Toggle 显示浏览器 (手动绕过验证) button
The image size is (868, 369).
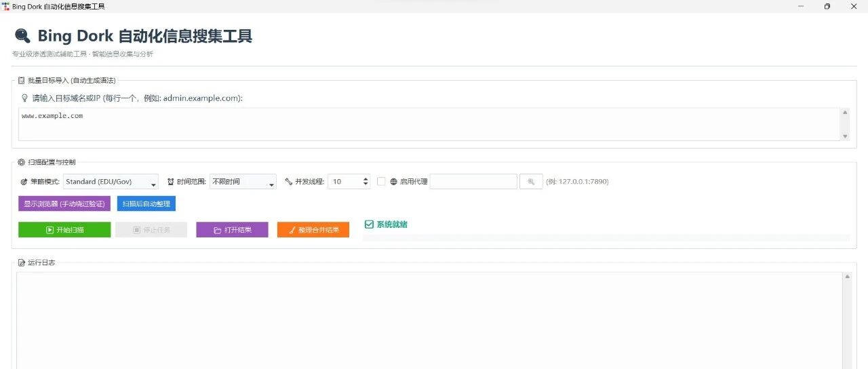pyautogui.click(x=64, y=203)
